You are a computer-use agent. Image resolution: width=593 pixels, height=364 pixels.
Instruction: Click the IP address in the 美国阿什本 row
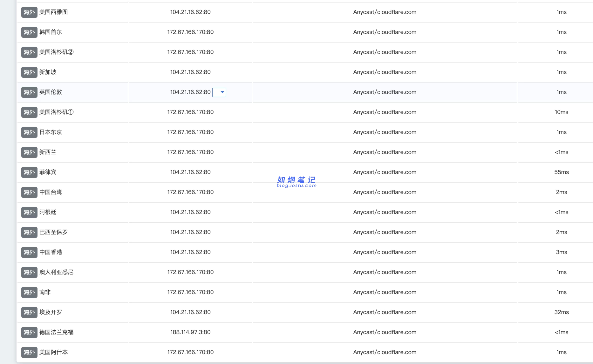[x=190, y=352]
